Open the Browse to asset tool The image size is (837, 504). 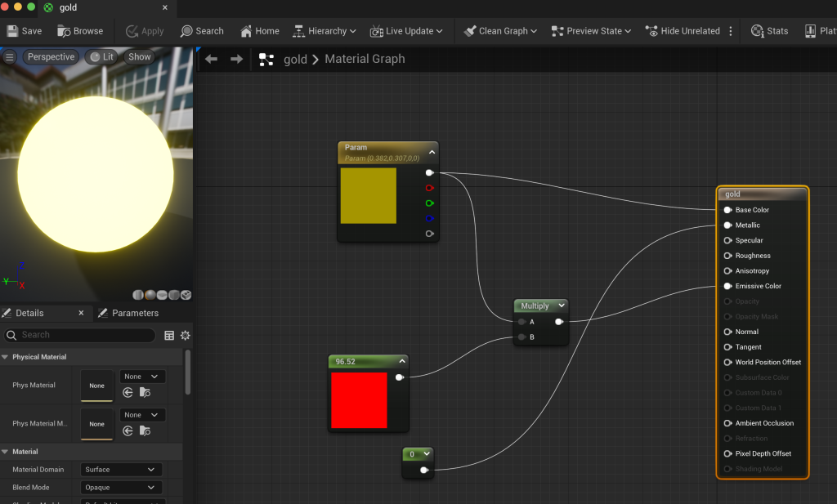(80, 31)
